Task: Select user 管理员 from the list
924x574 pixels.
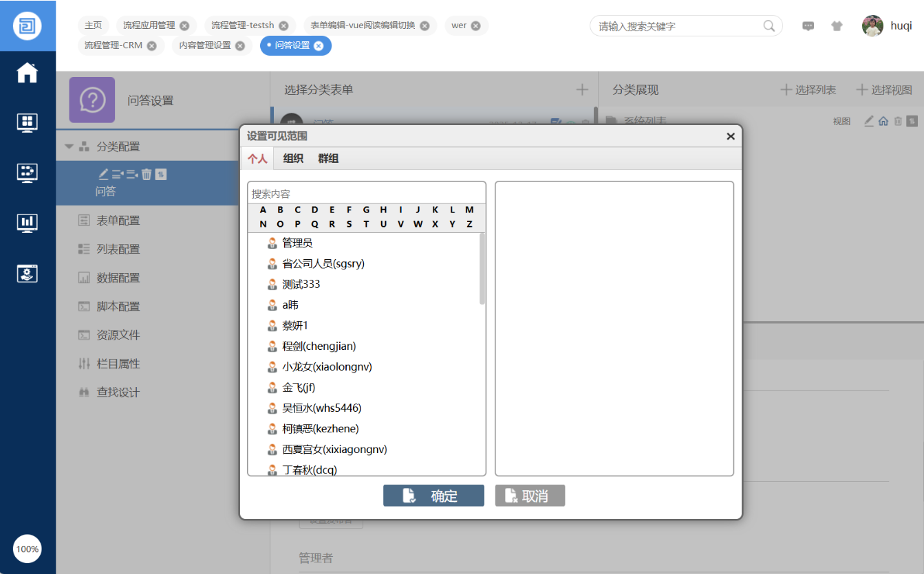Action: tap(297, 243)
